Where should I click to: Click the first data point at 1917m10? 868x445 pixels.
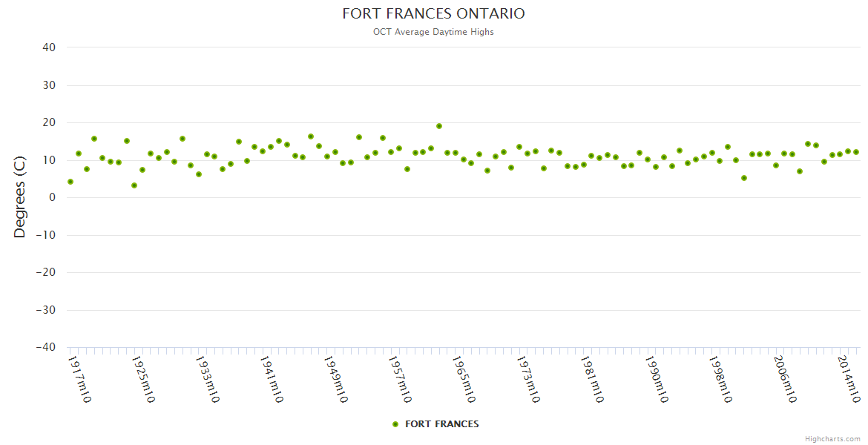pyautogui.click(x=70, y=182)
